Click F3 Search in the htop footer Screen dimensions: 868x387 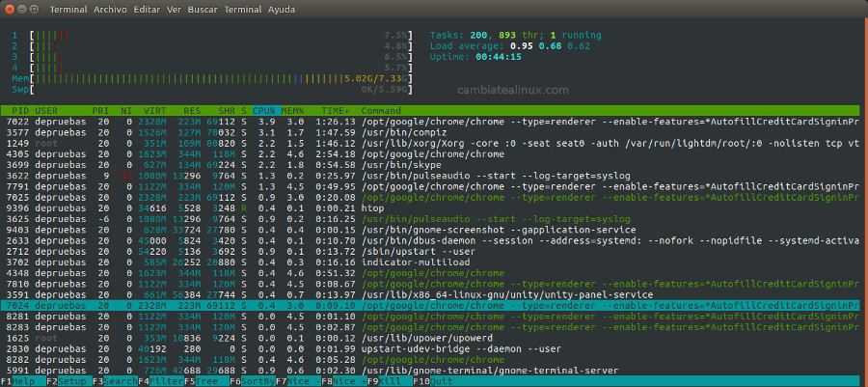coord(114,381)
